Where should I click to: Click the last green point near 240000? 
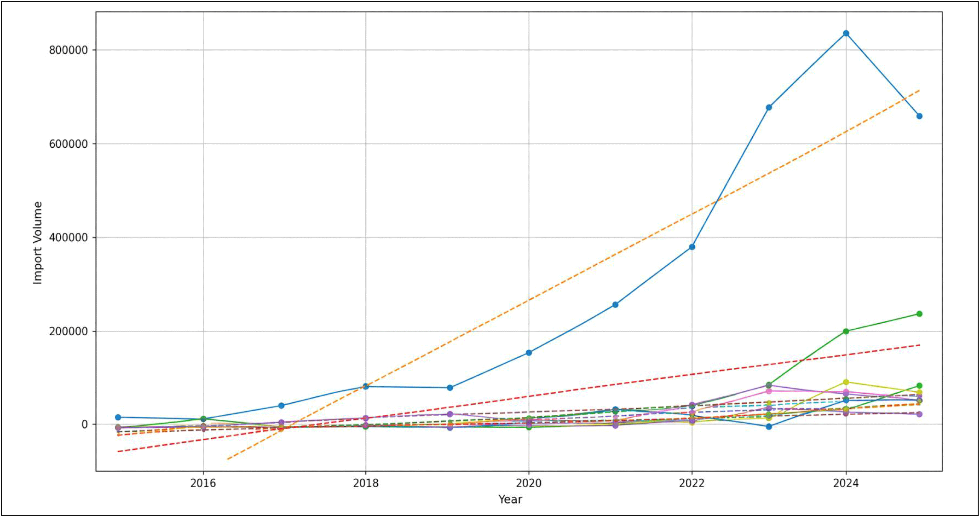coord(919,314)
